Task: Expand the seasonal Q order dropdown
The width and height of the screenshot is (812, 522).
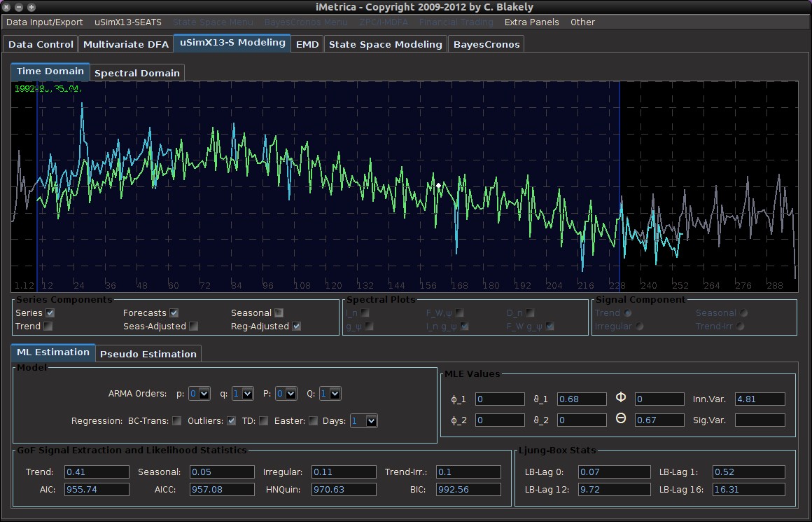Action: 330,394
